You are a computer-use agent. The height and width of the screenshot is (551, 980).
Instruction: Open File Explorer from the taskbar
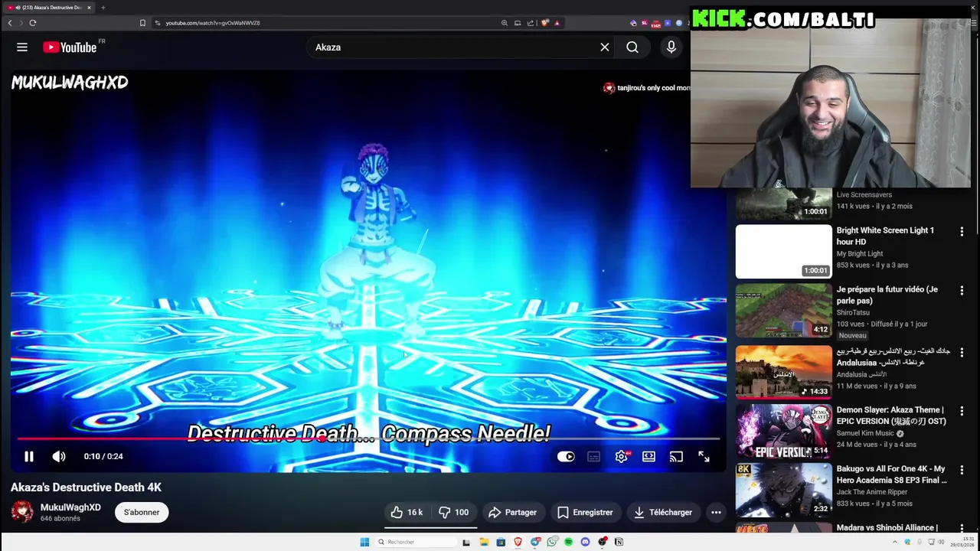(484, 542)
